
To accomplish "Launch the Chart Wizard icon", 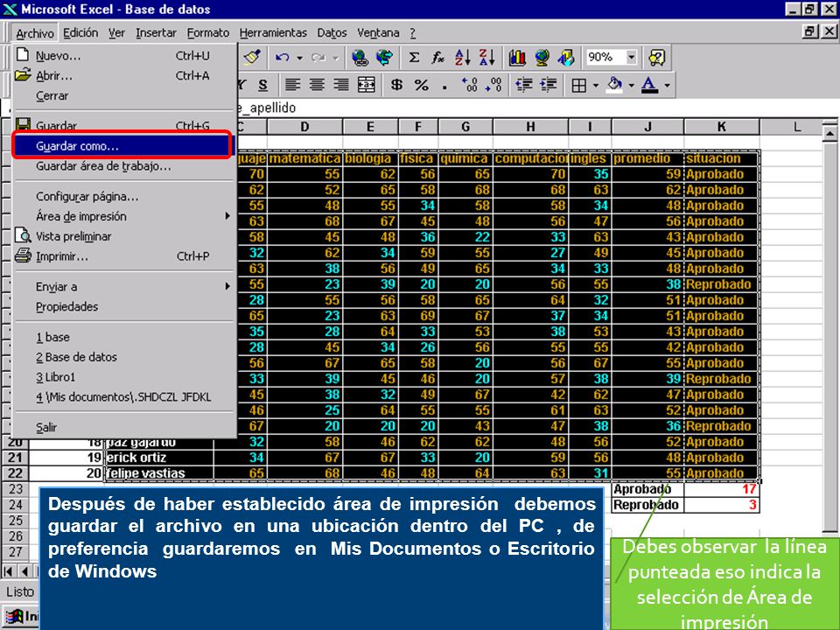I will pos(517,58).
